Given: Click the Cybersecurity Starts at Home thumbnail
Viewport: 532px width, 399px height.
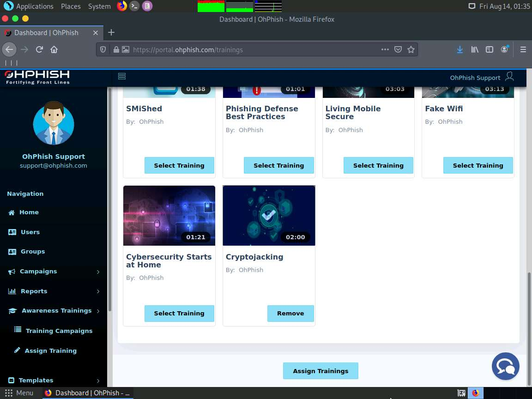Looking at the screenshot, I should point(169,216).
